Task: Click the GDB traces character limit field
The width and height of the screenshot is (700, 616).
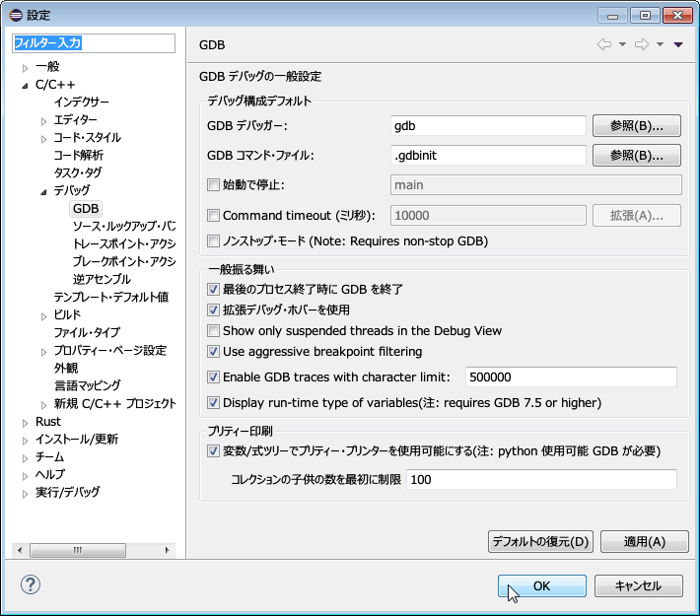Action: click(571, 377)
